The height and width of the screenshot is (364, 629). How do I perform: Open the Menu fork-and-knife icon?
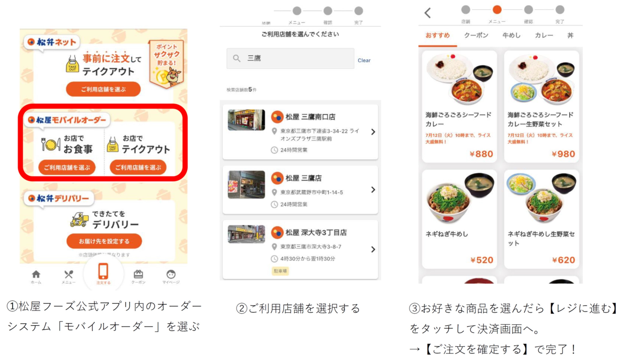[68, 274]
